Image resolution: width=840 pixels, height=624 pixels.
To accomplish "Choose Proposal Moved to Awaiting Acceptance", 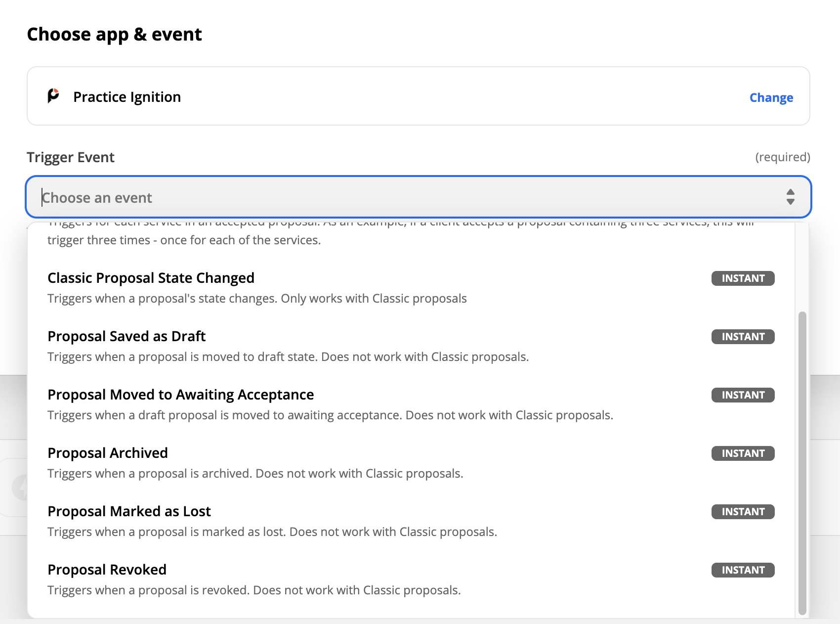I will click(x=180, y=395).
